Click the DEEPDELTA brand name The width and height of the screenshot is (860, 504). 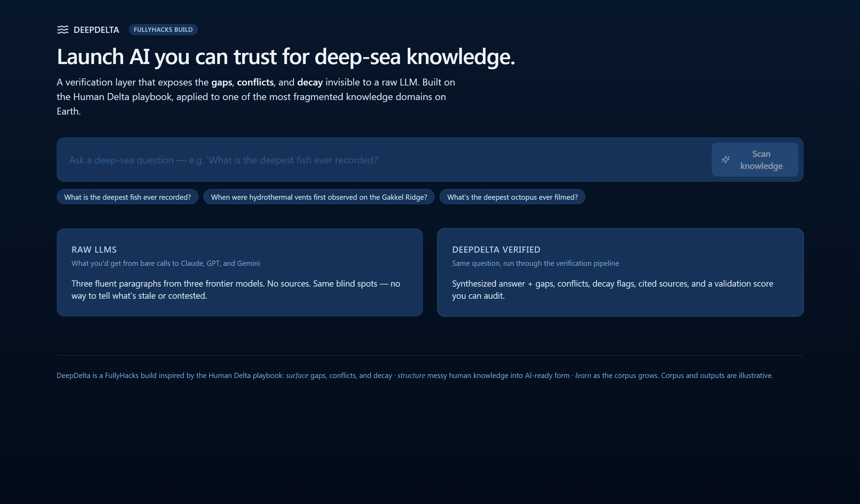point(96,30)
